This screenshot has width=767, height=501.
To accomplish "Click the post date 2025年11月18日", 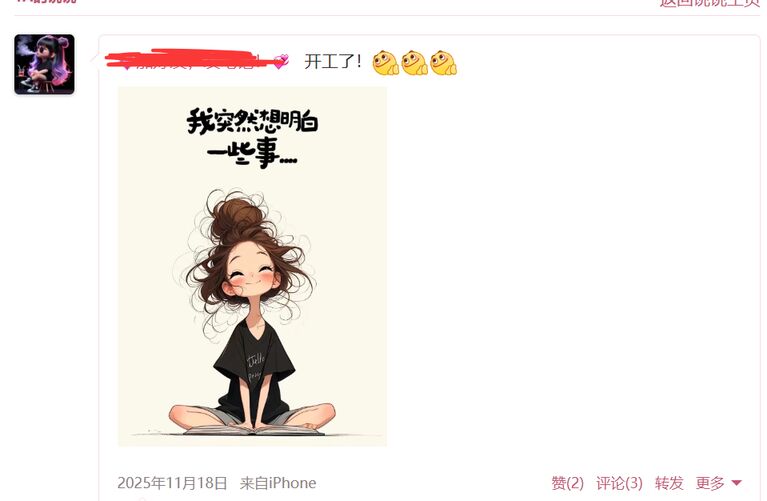I will coord(172,483).
